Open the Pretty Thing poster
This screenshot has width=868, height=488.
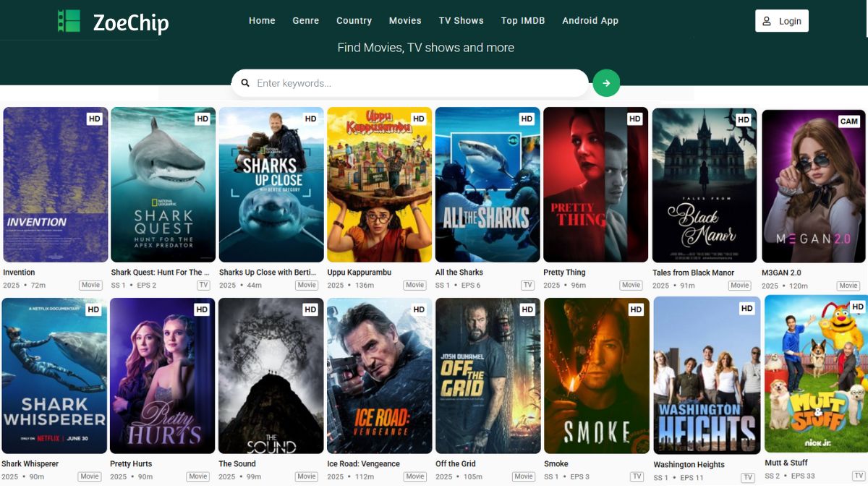point(596,184)
